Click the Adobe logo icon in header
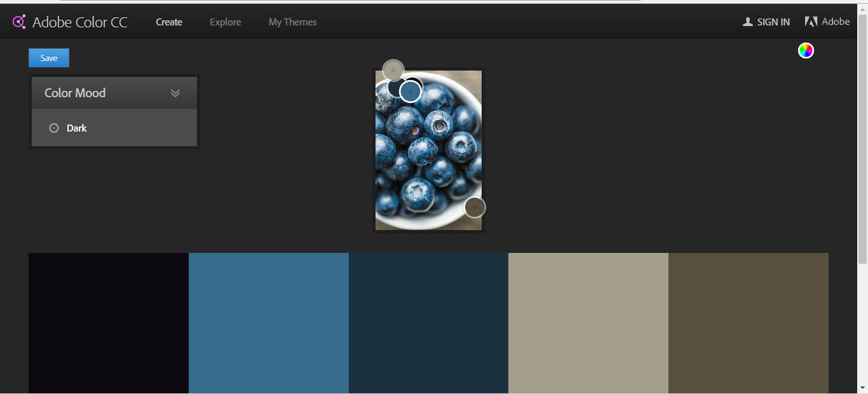 tap(811, 22)
